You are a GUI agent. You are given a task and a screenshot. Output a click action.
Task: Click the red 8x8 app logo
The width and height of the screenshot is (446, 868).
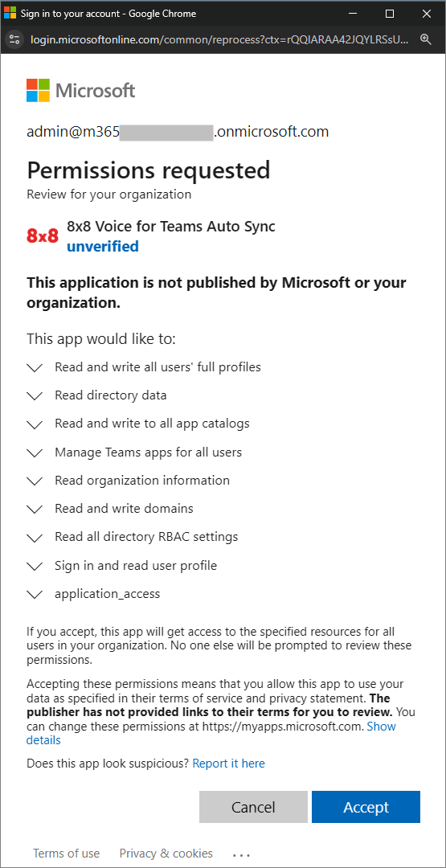point(42,235)
